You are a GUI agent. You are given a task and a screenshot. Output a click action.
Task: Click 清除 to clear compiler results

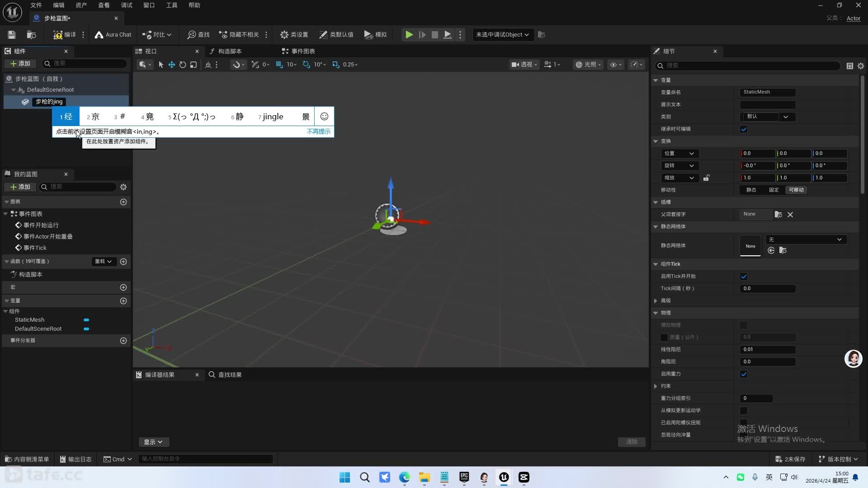coord(632,442)
